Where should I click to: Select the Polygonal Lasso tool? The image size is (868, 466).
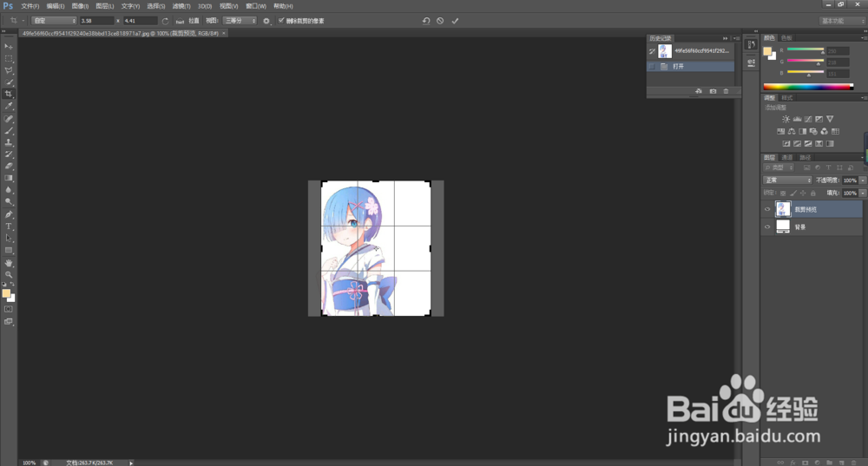[x=9, y=71]
